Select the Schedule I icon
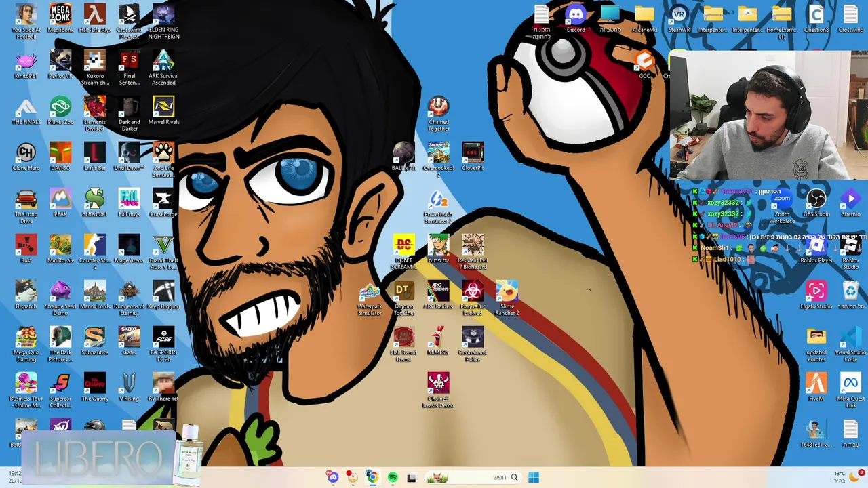 pyautogui.click(x=95, y=203)
